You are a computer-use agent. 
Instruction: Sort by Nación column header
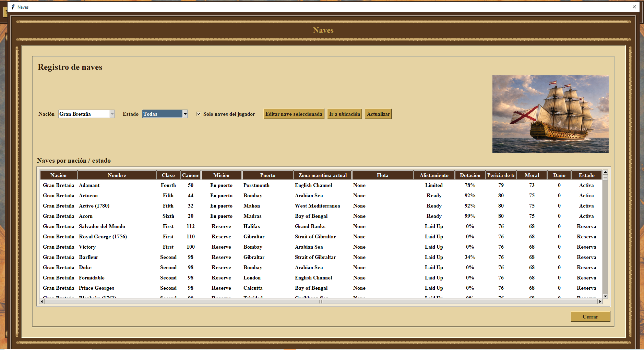59,175
